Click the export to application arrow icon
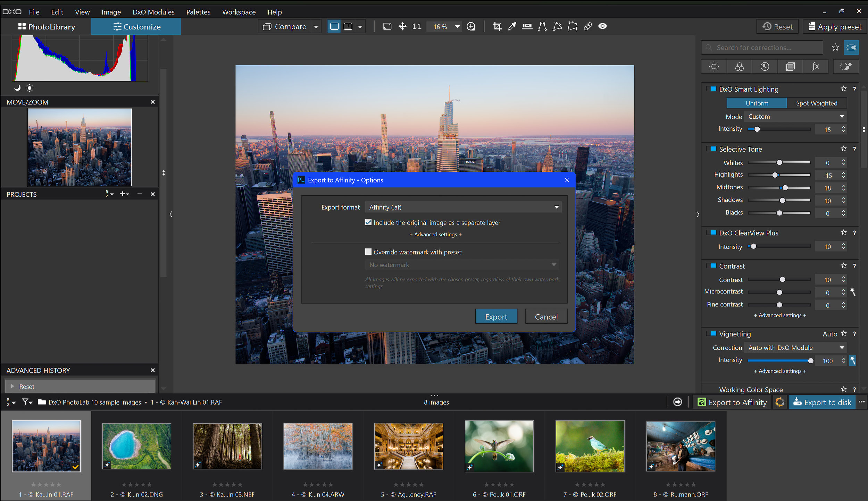Image resolution: width=868 pixels, height=501 pixels. [x=677, y=402]
